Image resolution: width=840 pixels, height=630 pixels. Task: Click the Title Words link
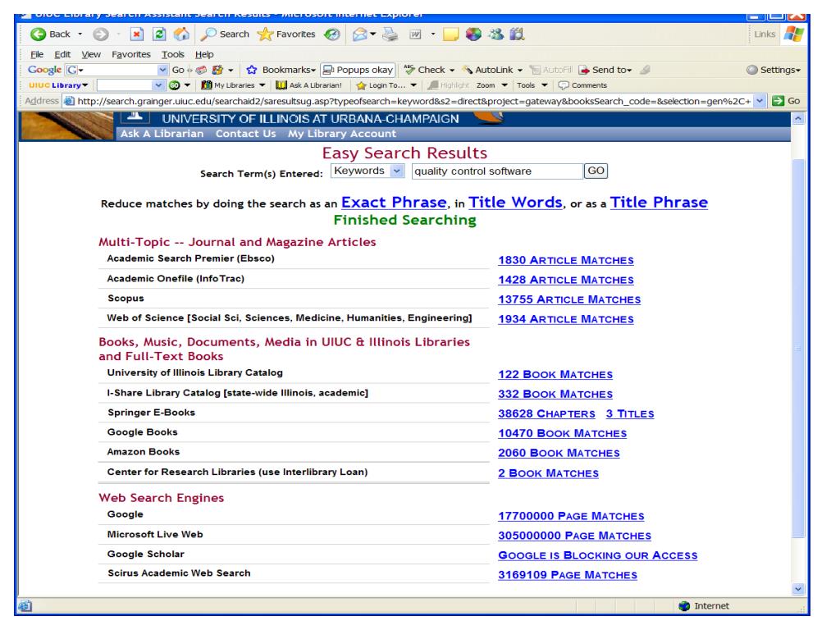(515, 203)
